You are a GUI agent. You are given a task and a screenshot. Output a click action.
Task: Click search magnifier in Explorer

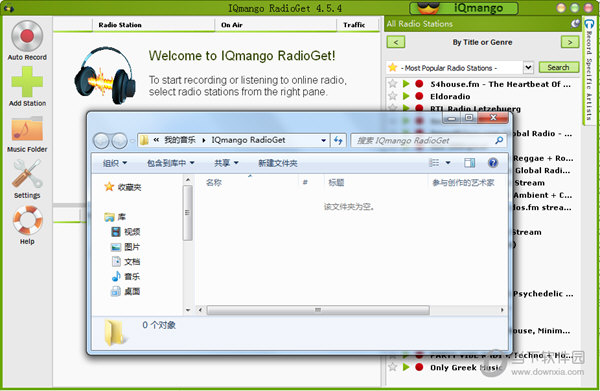499,140
